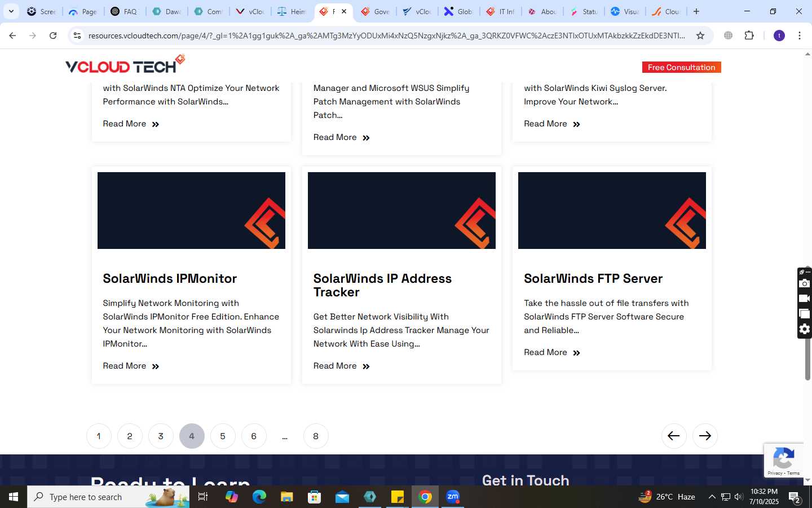Reload the current page
812x508 pixels.
coord(53,36)
